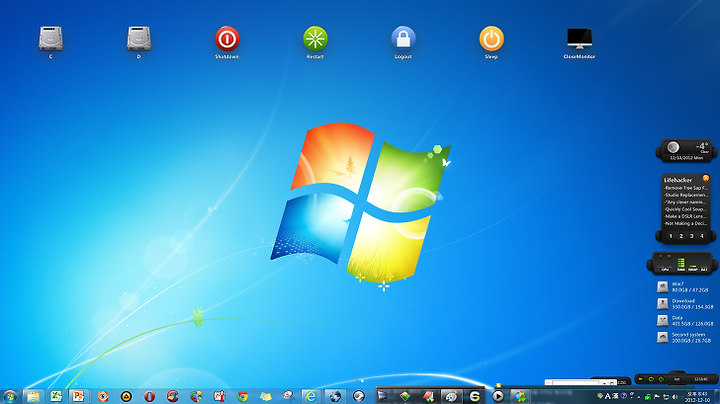
Task: Click the orange Sleep power icon
Action: click(491, 39)
